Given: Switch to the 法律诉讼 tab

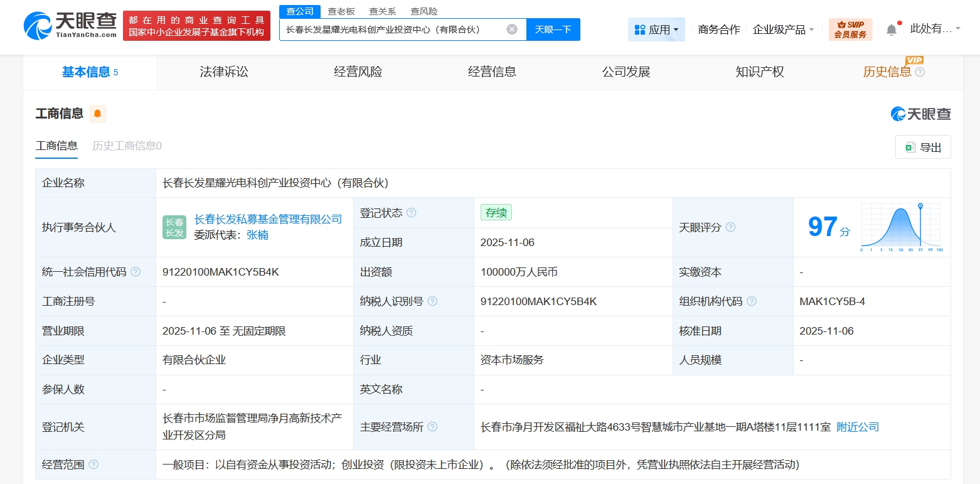Looking at the screenshot, I should click(224, 72).
